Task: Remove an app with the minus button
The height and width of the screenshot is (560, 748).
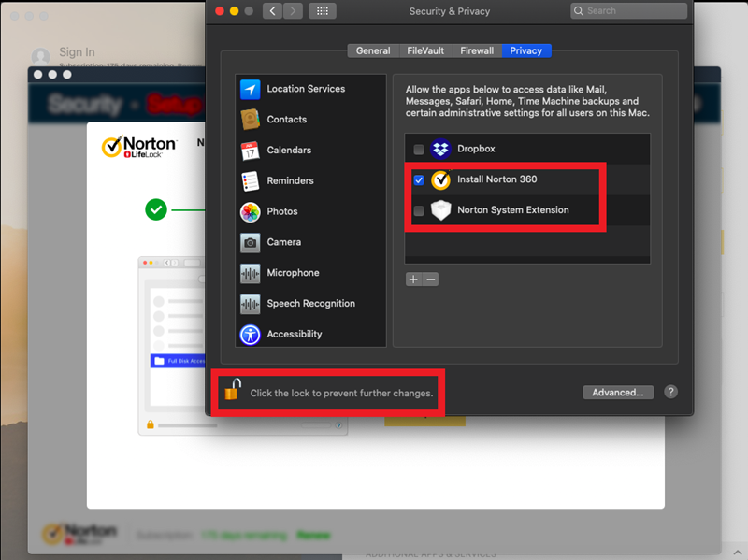Action: 431,280
